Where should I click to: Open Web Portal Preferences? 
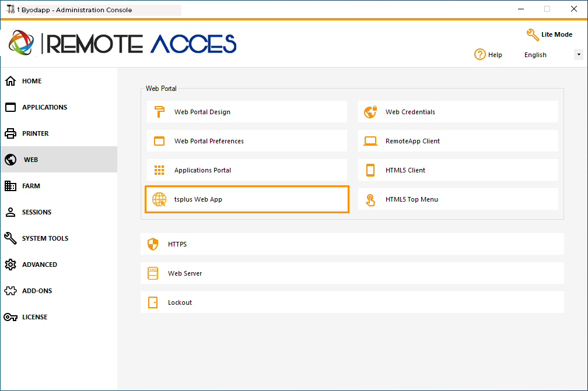tap(247, 141)
